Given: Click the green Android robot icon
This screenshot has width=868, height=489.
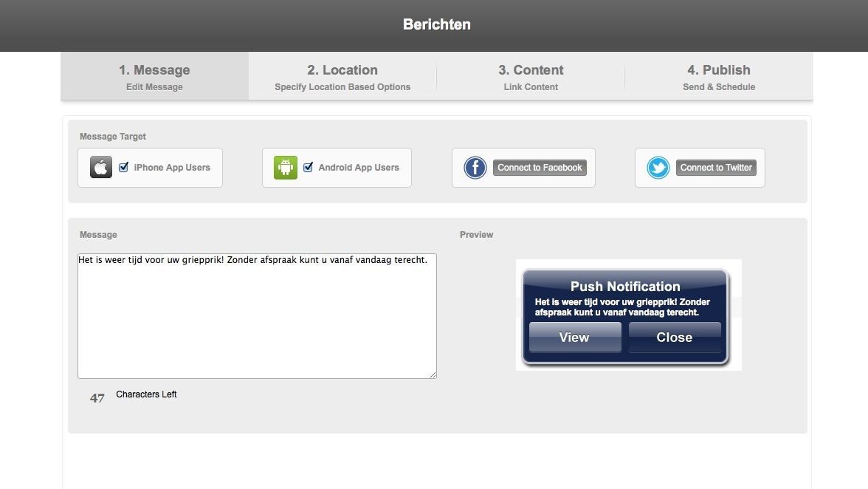Looking at the screenshot, I should (x=286, y=167).
